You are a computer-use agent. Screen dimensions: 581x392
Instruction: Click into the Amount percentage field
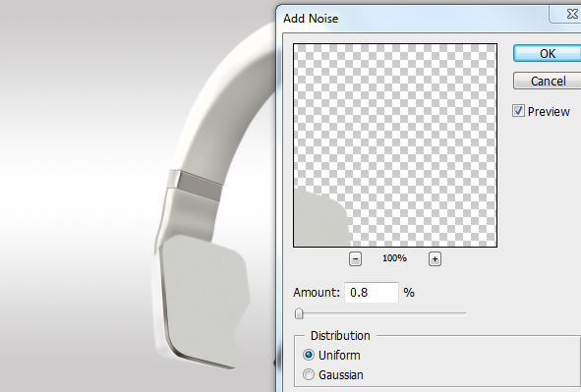click(372, 293)
